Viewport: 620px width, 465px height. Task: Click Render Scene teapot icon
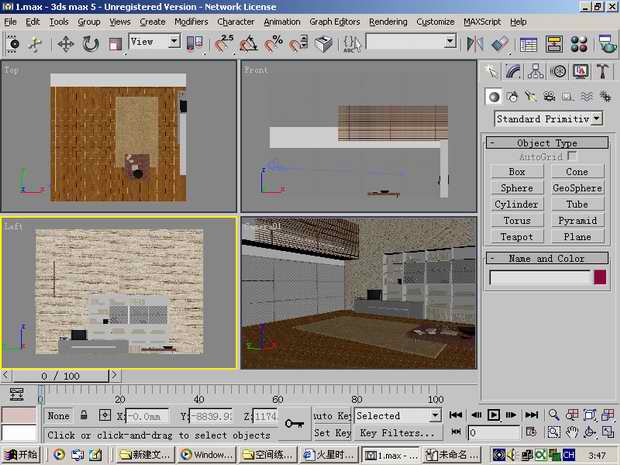pos(607,44)
